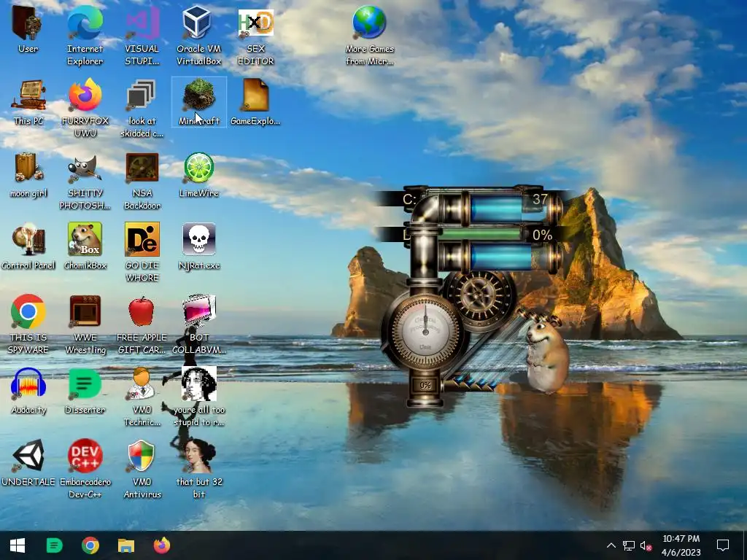Open VM0 Antivirus shield icon
The width and height of the screenshot is (747, 560).
(142, 456)
